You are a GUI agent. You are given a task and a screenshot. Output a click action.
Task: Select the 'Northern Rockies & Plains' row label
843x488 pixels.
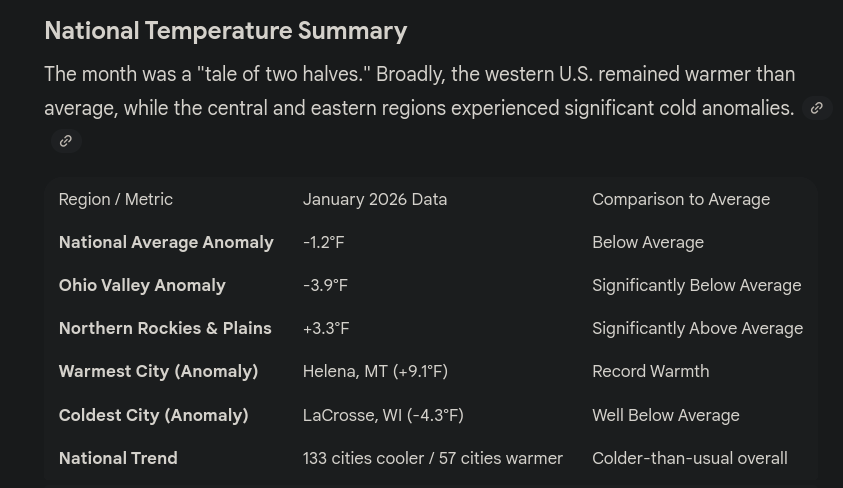165,328
